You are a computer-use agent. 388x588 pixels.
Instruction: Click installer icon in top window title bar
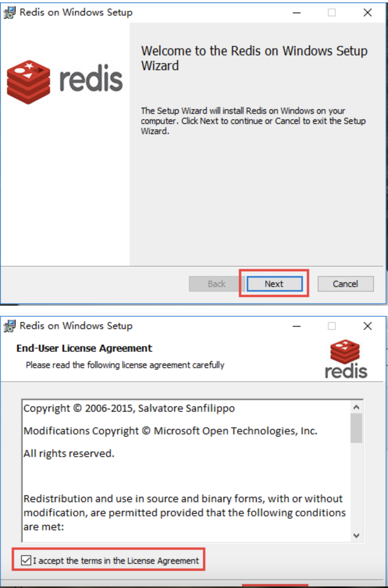(x=9, y=12)
